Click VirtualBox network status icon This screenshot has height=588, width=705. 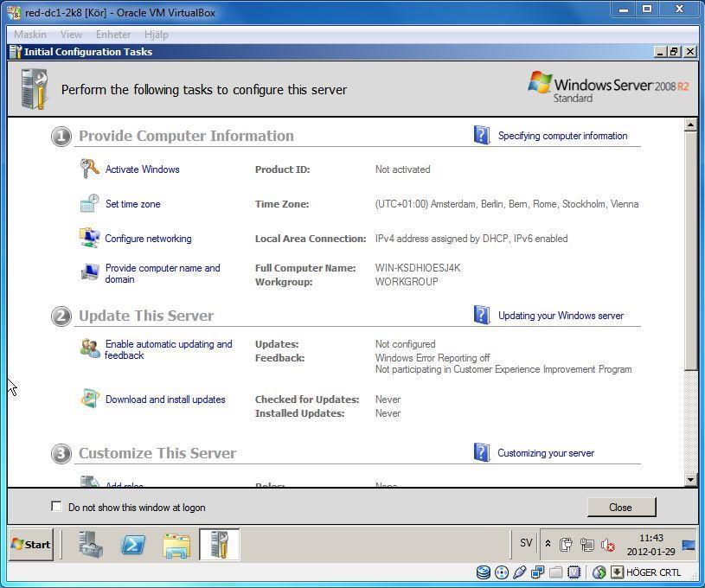point(537,572)
